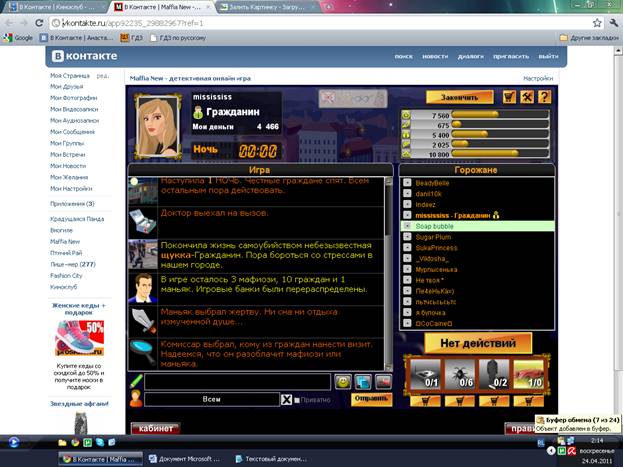Screen dimensions: 623x467
Task: Click the Закончить button
Action: [460, 97]
